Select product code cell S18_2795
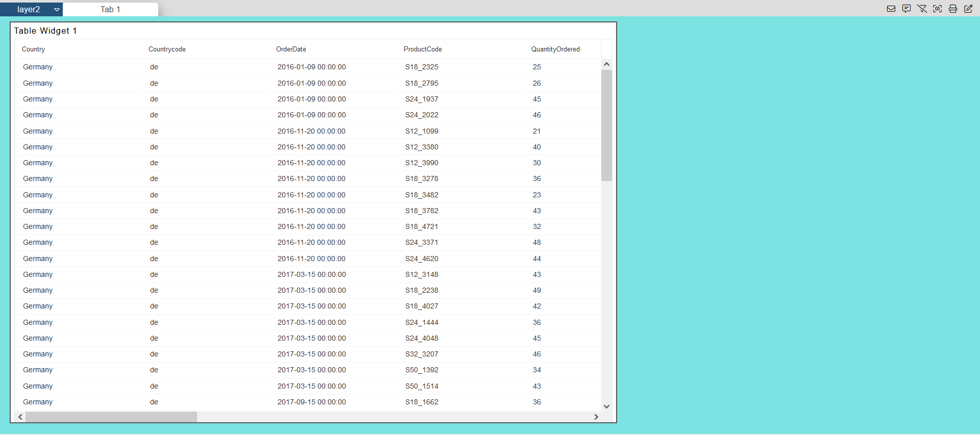This screenshot has width=980, height=435. tap(422, 83)
